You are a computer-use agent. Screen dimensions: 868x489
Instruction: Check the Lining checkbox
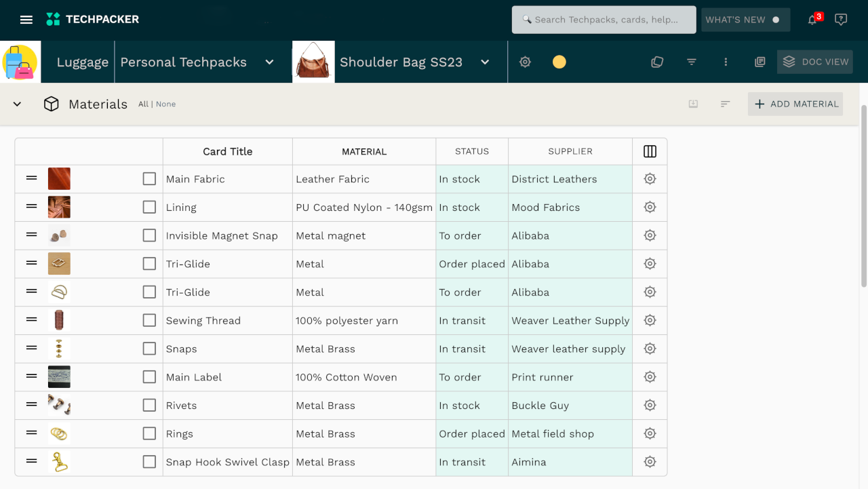coord(149,208)
